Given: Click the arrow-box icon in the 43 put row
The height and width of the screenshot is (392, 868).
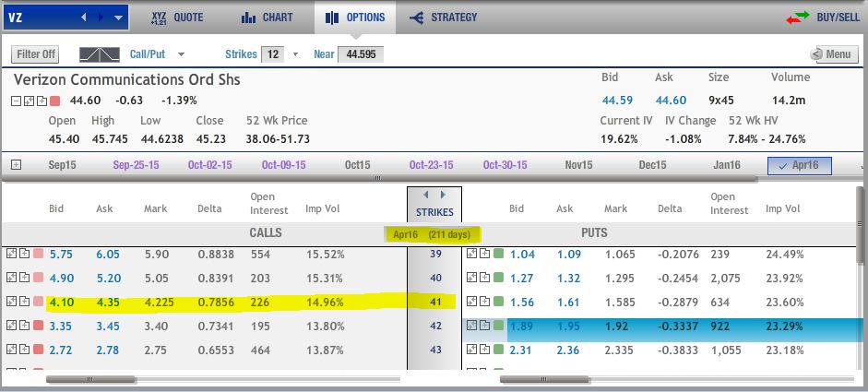Looking at the screenshot, I should [471, 350].
